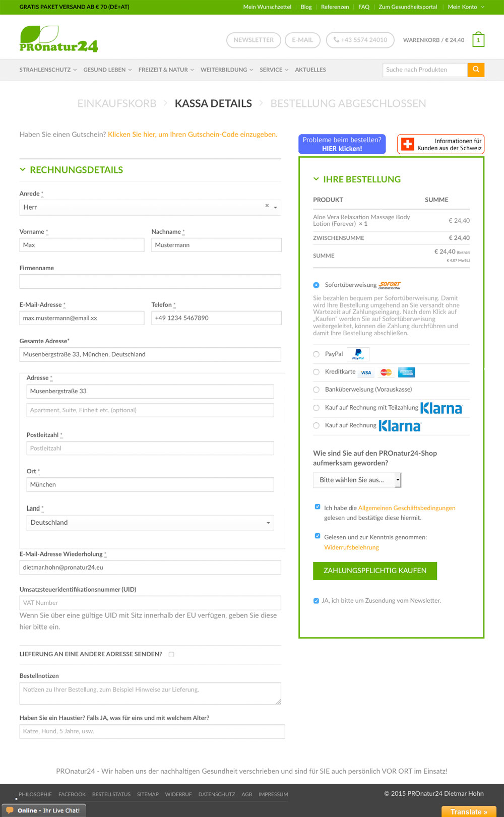The height and width of the screenshot is (817, 504).
Task: Choose Banküberweisung (Vorauskasse) payment
Action: (x=317, y=390)
